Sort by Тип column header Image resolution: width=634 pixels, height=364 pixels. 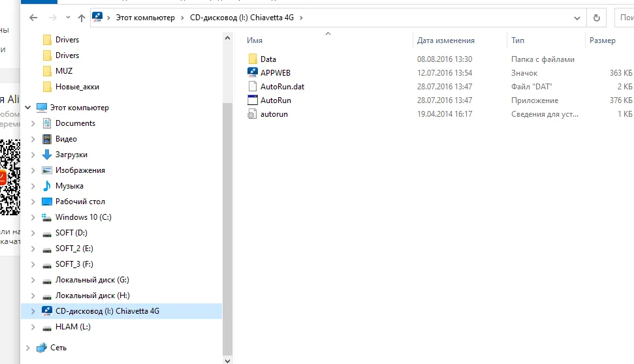518,40
